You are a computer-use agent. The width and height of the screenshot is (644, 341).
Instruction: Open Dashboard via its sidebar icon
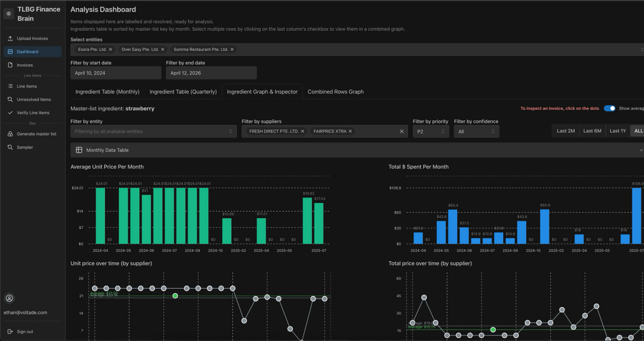(x=11, y=51)
